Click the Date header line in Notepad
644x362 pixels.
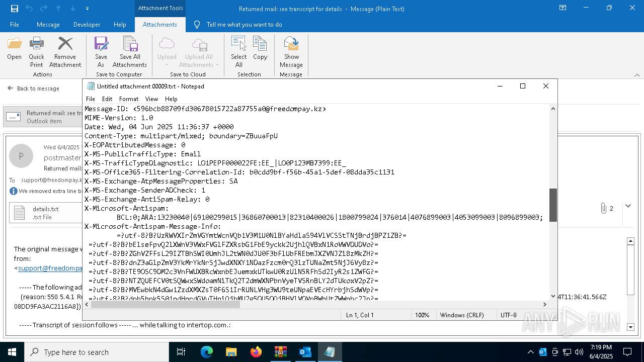(159, 127)
